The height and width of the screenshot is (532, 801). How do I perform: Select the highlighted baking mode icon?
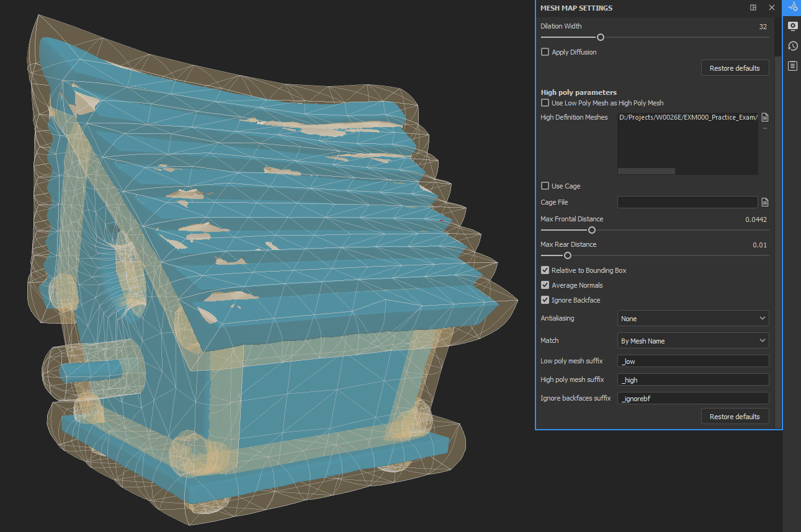pos(792,7)
